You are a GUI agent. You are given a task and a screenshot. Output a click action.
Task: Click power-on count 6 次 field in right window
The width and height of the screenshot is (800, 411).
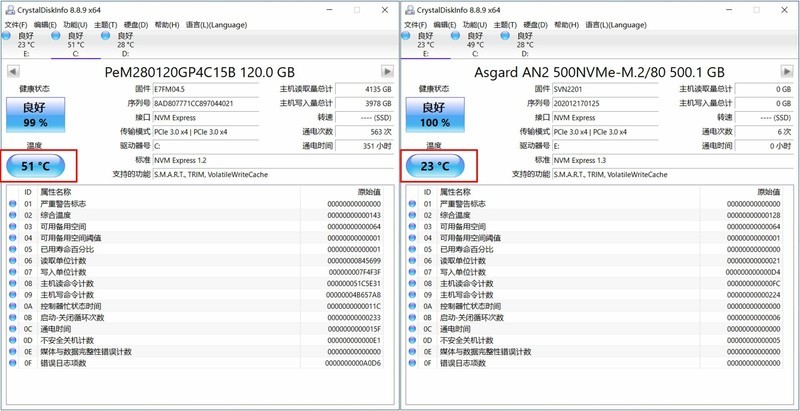(x=764, y=132)
